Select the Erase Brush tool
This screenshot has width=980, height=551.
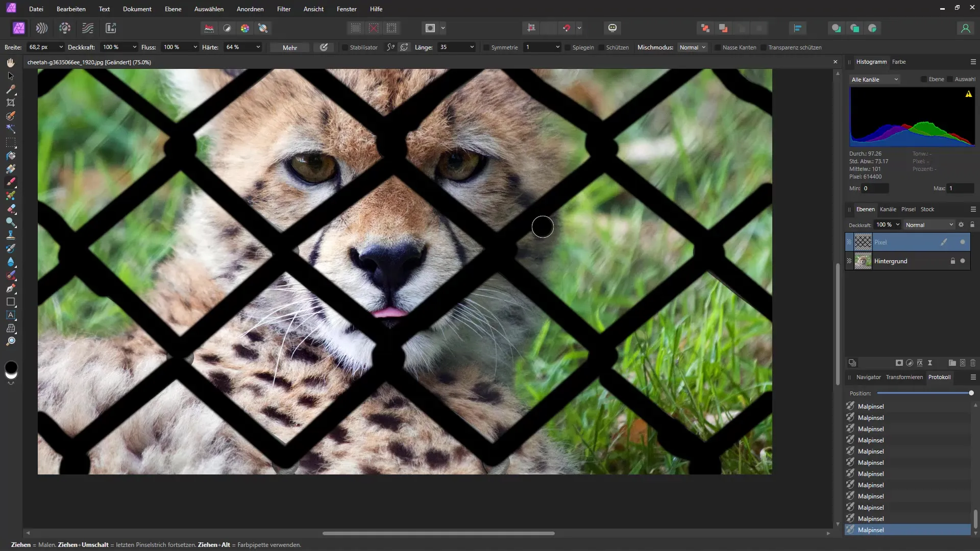point(11,209)
